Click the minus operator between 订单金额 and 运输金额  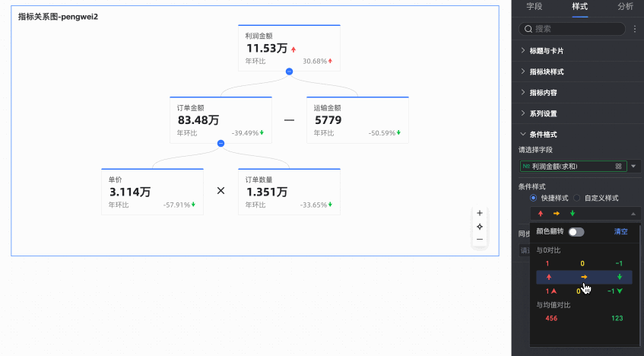289,120
